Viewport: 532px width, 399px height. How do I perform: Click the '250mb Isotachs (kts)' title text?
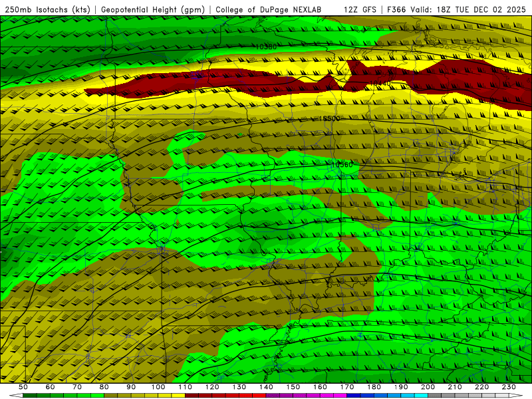(47, 9)
